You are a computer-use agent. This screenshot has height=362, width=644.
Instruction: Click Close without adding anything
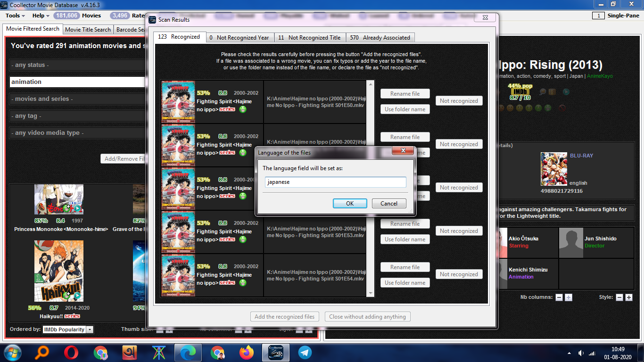coord(368,317)
